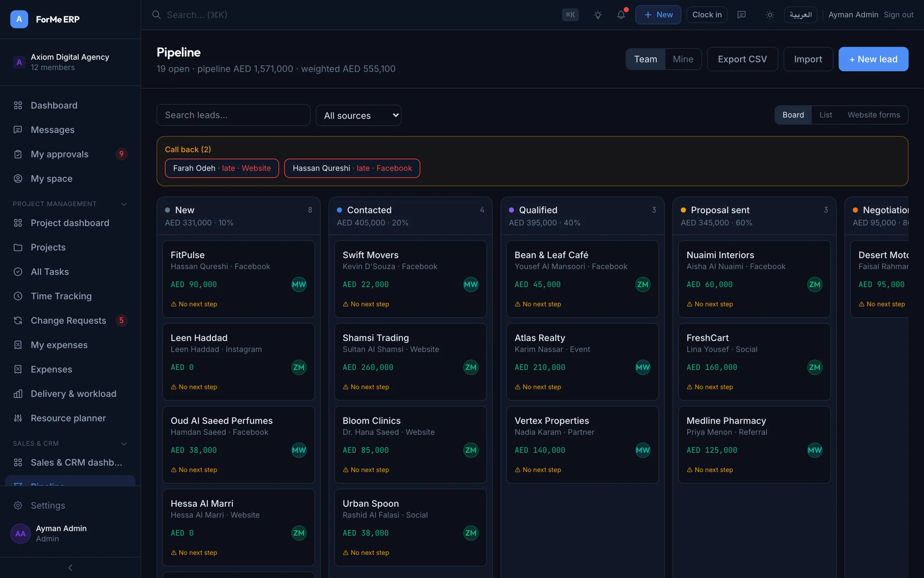Screen dimensions: 924x578
Task: Click the ZM avatar on Shamsi Trading card
Action: [470, 367]
